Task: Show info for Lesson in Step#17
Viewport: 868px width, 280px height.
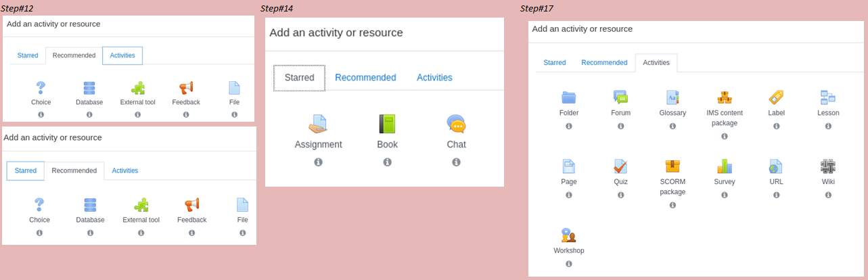Action: click(828, 126)
